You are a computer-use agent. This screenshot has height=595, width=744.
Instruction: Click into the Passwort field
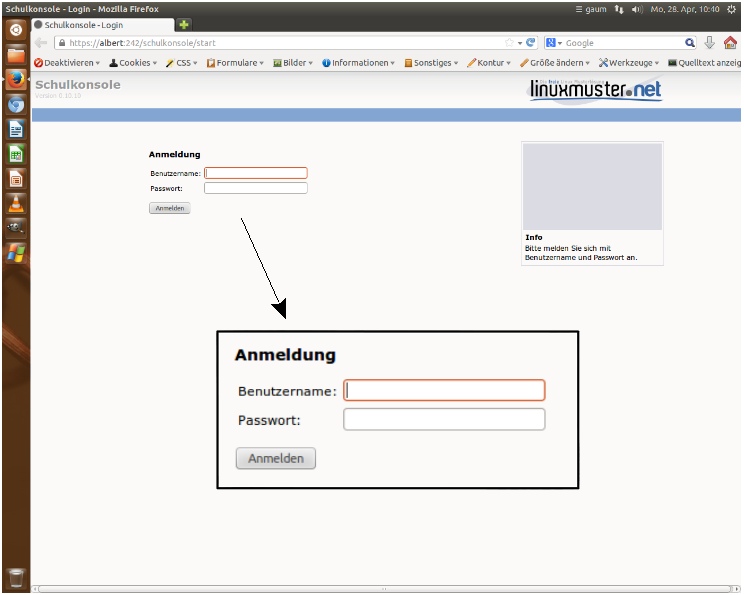point(256,188)
